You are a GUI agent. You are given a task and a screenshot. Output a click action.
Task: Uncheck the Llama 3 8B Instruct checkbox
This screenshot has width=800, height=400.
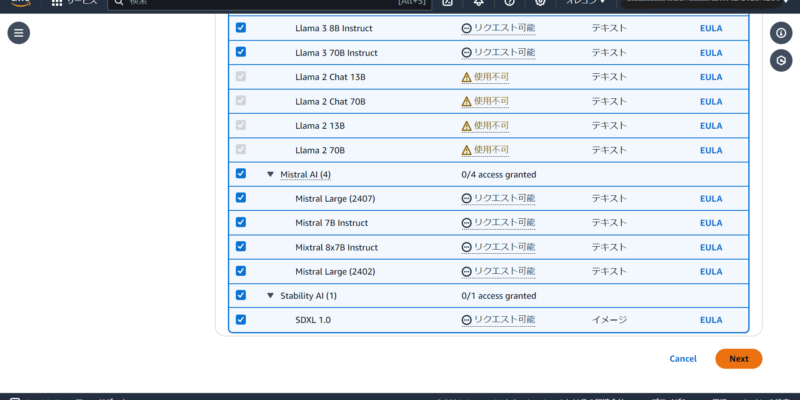[240, 28]
